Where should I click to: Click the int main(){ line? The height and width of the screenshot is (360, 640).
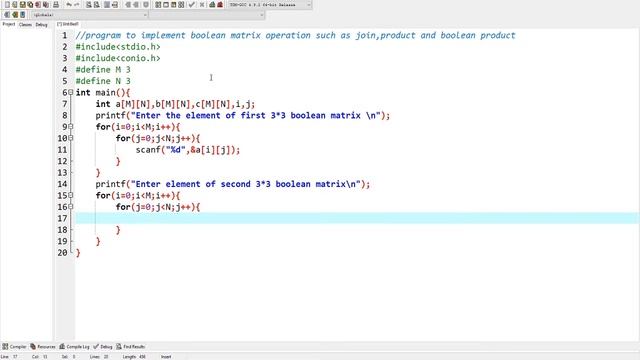[x=103, y=92]
